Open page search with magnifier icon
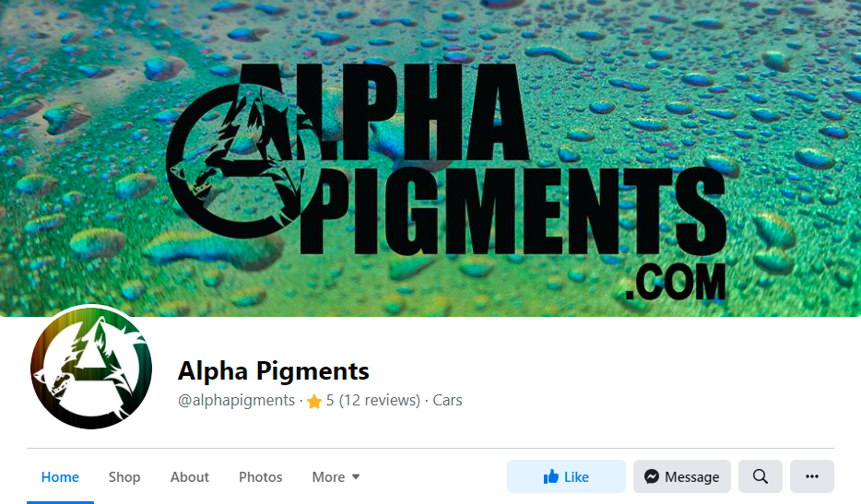Image resolution: width=861 pixels, height=504 pixels. point(760,476)
